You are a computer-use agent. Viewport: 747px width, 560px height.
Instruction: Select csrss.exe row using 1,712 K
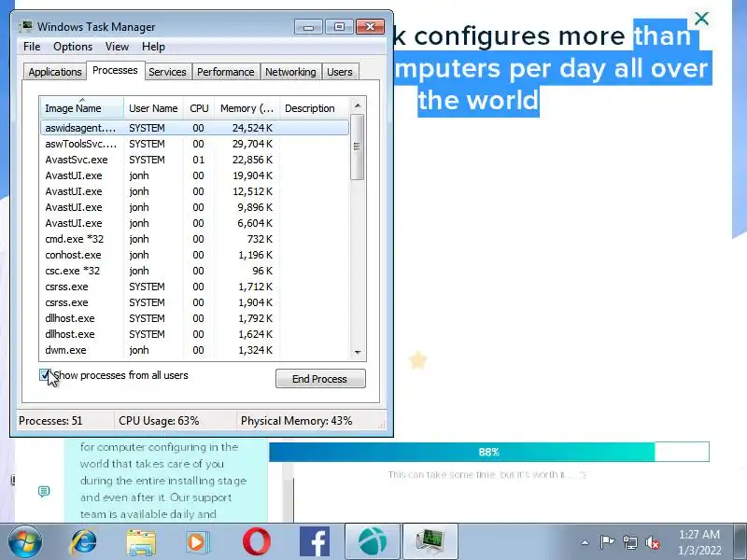click(x=194, y=287)
